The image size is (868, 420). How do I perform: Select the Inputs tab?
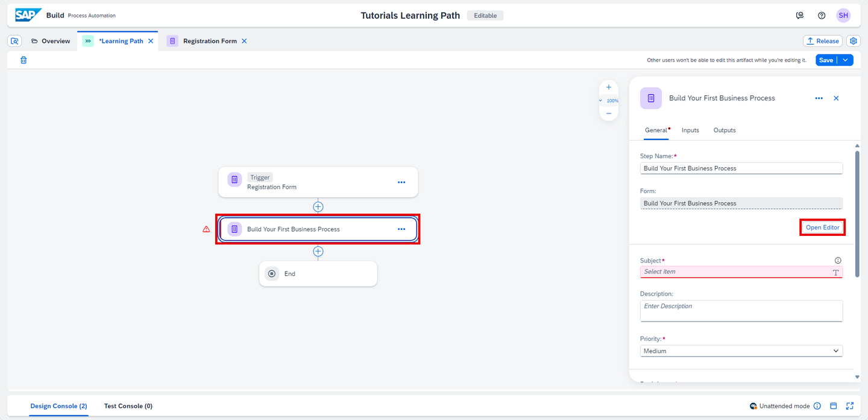point(690,130)
